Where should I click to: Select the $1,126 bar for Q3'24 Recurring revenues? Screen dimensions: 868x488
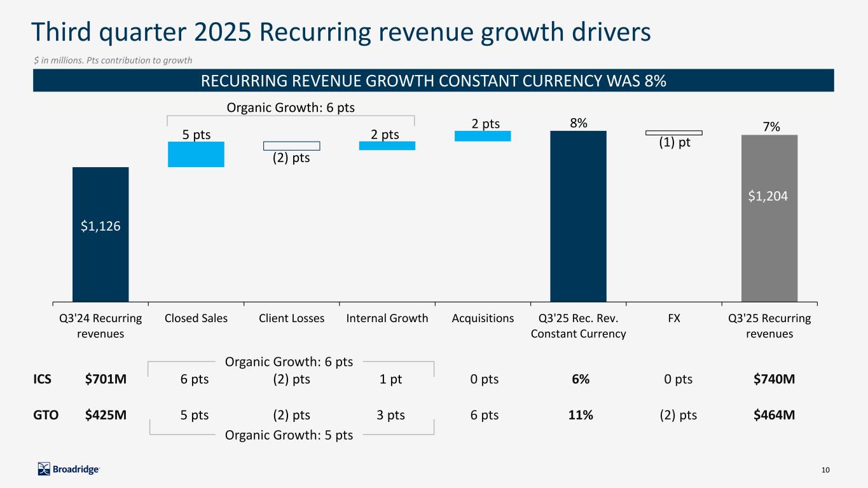(x=100, y=234)
